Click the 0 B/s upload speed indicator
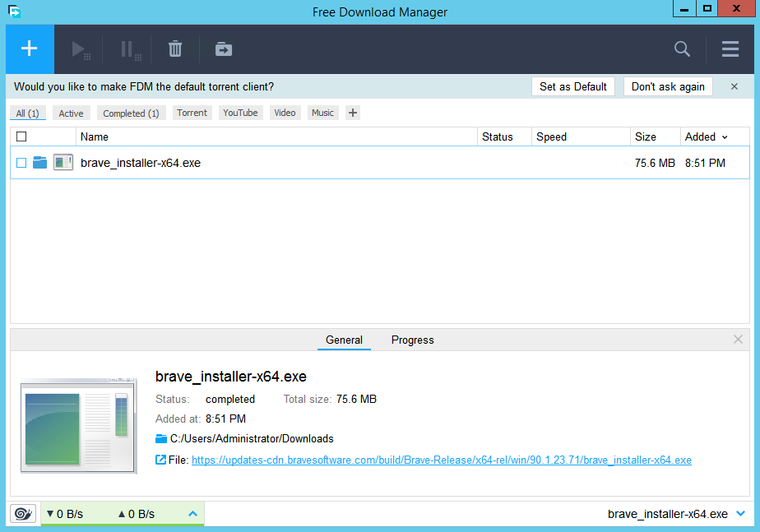Image resolution: width=760 pixels, height=532 pixels. pos(137,514)
